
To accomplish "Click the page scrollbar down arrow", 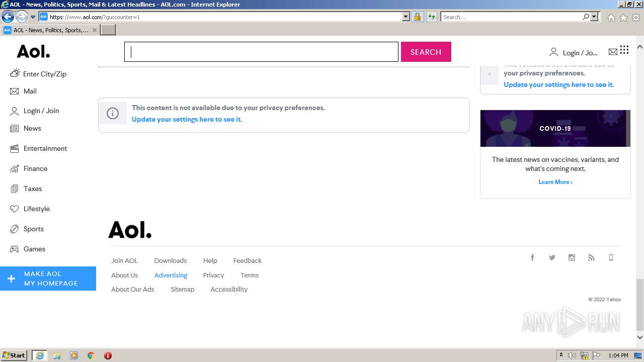I will (640, 337).
